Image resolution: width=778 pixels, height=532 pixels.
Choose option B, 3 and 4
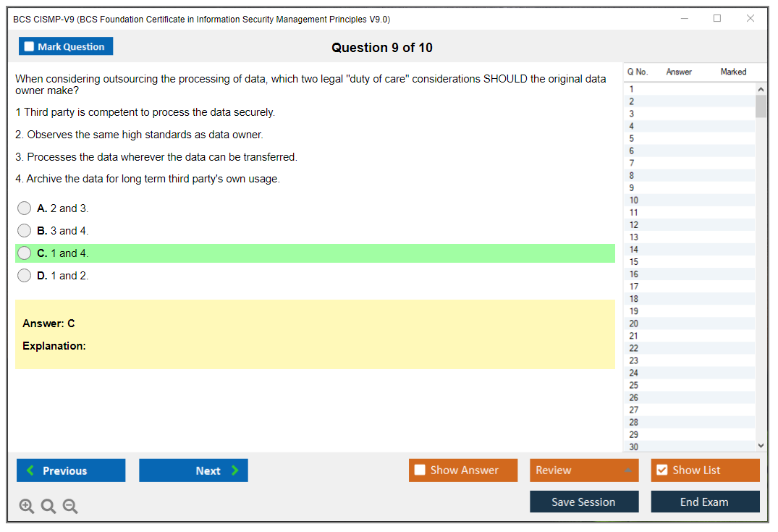[25, 231]
